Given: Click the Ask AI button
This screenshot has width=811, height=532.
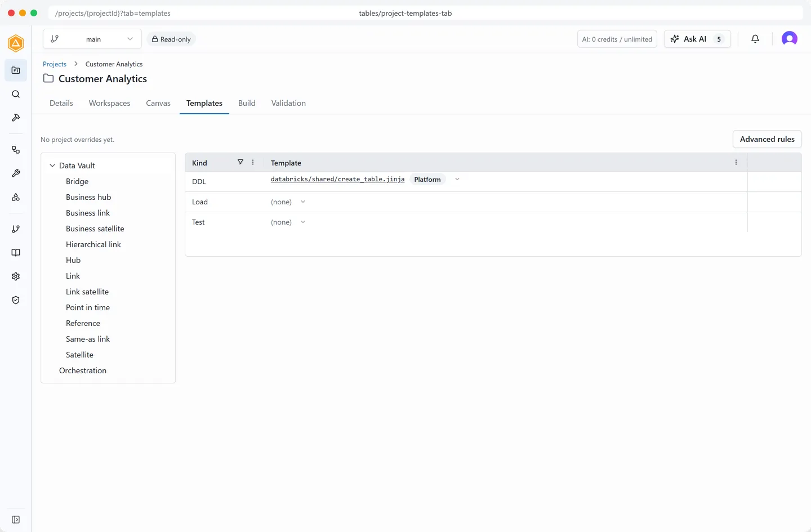Looking at the screenshot, I should (x=697, y=39).
